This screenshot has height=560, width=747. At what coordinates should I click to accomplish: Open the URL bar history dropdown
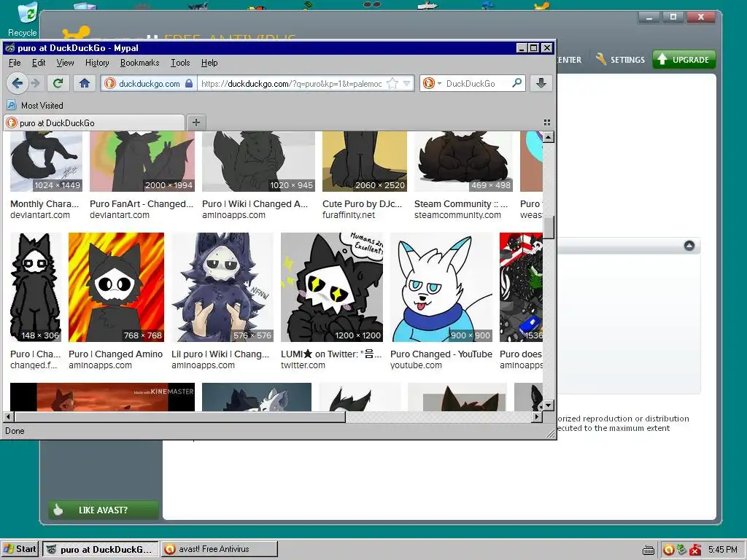pos(406,83)
